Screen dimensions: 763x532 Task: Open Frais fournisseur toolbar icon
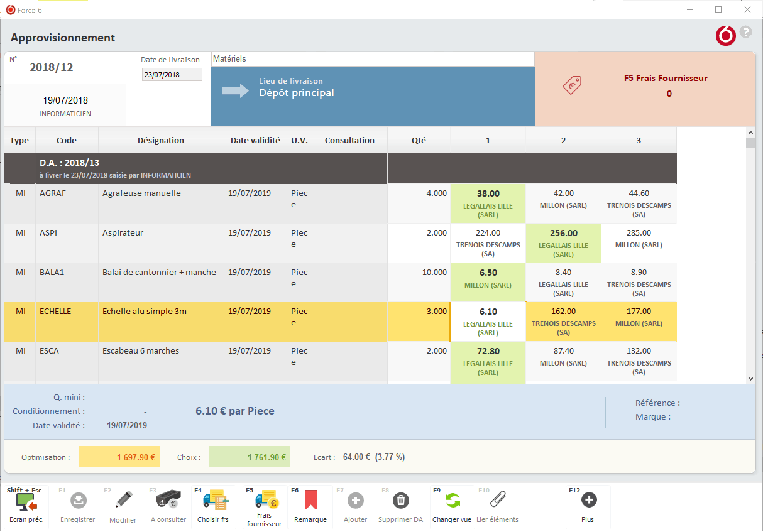(267, 499)
